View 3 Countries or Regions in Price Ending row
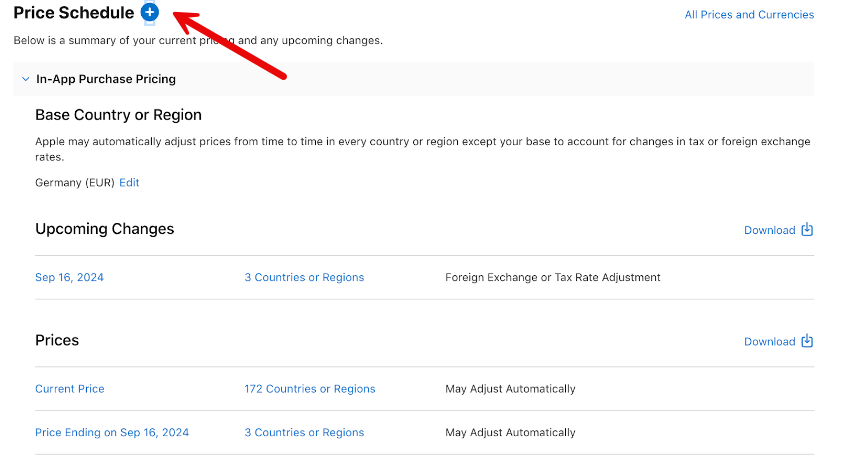The image size is (848, 457). click(304, 433)
